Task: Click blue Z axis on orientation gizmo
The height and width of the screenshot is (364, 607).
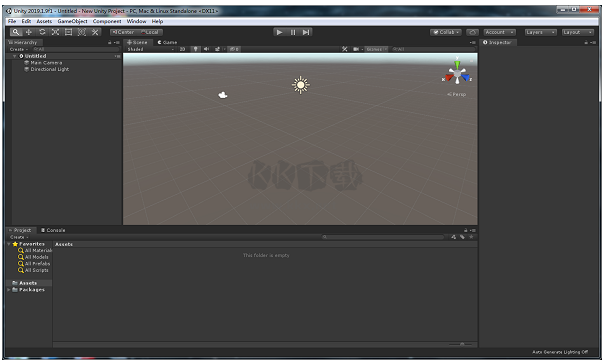Action: 466,78
